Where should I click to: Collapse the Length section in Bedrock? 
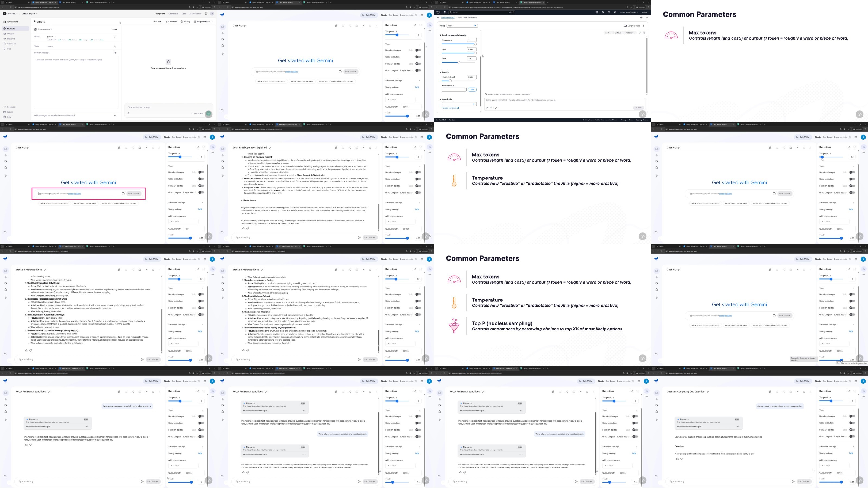tap(445, 72)
